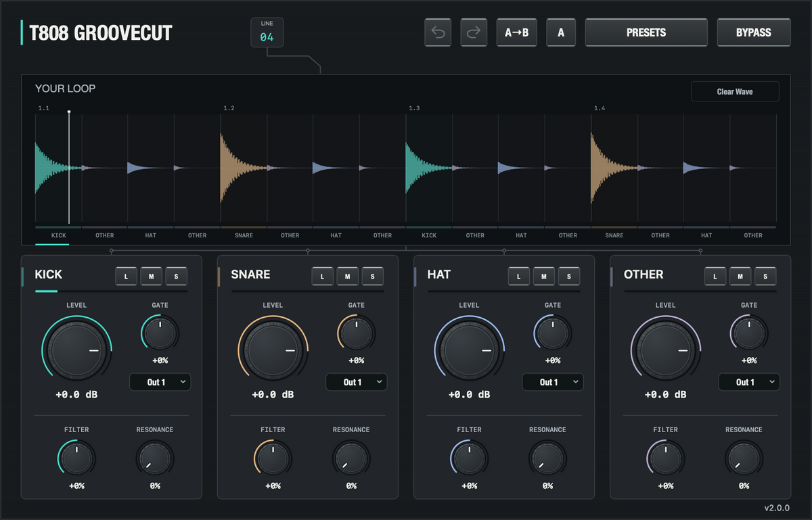Click the HAT FILTER knob
The image size is (812, 520).
[469, 458]
